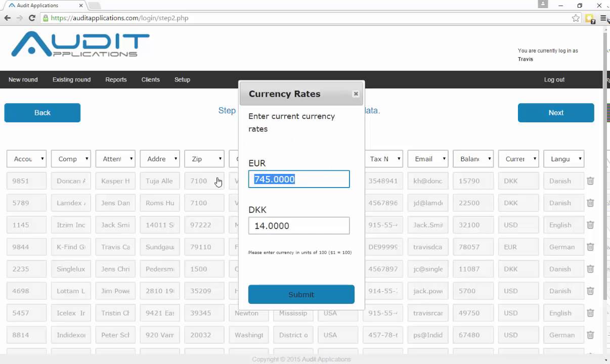Image resolution: width=610 pixels, height=364 pixels.
Task: Click the page vertical scrollbar
Action: click(605, 167)
